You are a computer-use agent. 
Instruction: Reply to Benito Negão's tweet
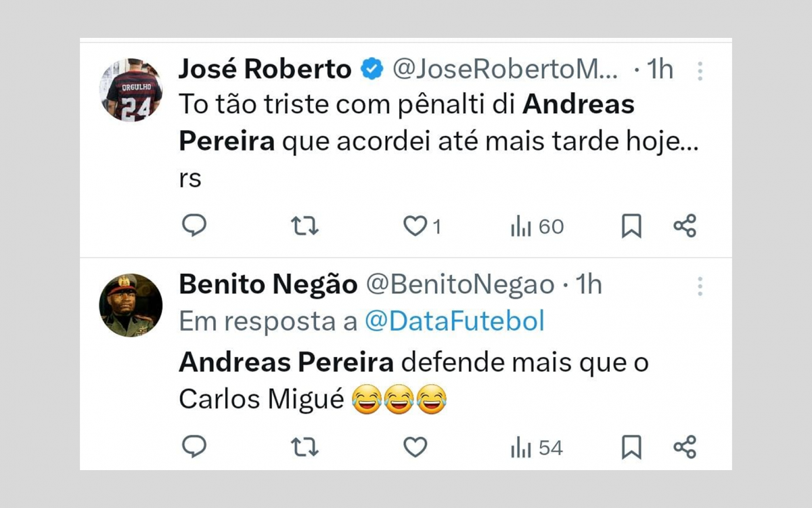[x=194, y=446]
